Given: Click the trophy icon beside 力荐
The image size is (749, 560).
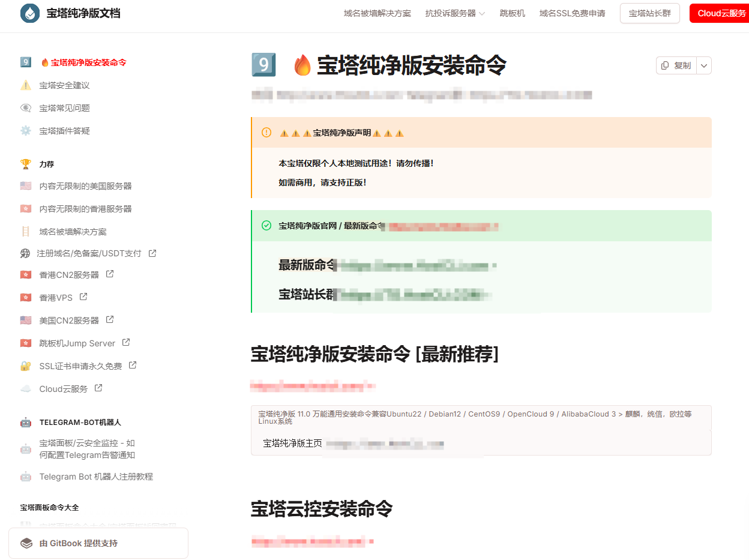Looking at the screenshot, I should 25,163.
